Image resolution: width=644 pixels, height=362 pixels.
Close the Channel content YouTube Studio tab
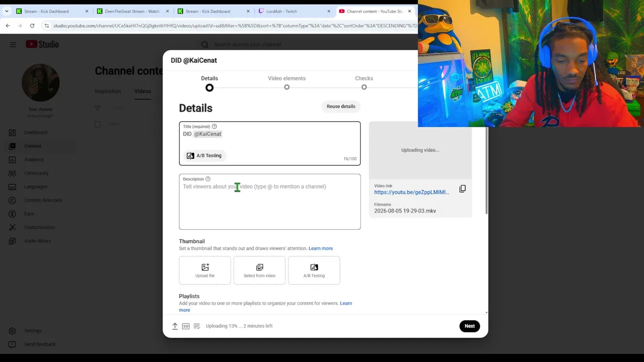coord(410,11)
